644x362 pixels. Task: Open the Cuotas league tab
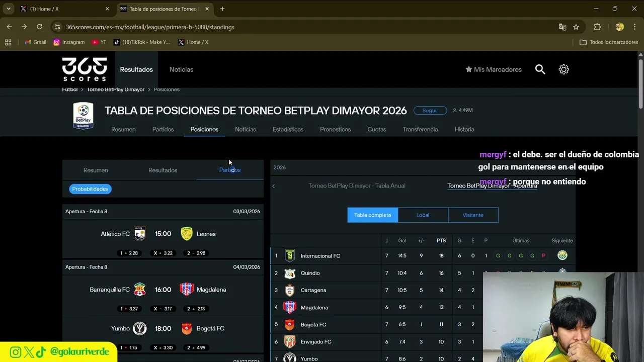coord(377,129)
